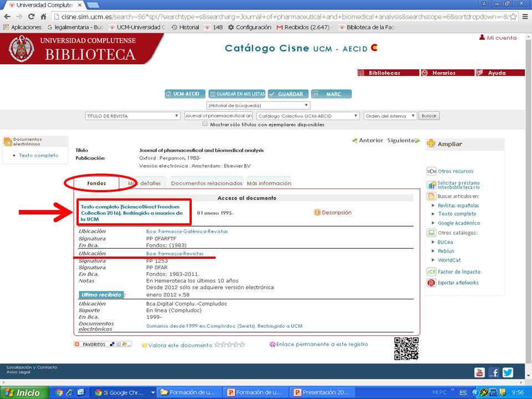Open Chrome icon in taskbar quick launch
Viewport: 532px width, 399px height.
(x=59, y=392)
